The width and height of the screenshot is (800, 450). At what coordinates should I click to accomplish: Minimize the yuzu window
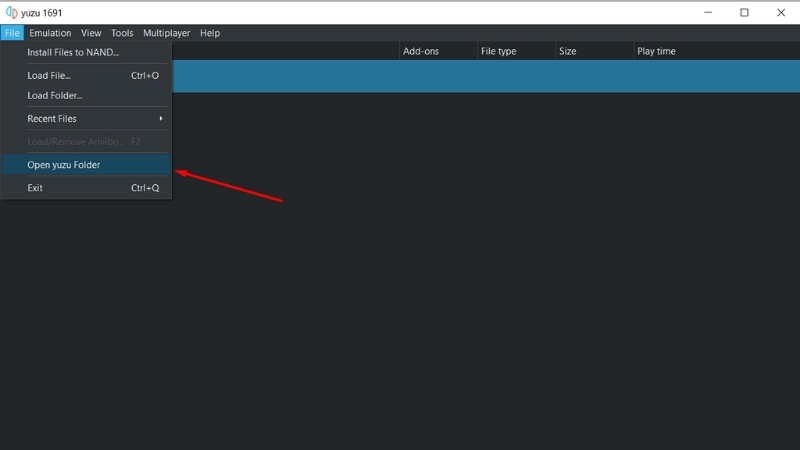tap(708, 12)
